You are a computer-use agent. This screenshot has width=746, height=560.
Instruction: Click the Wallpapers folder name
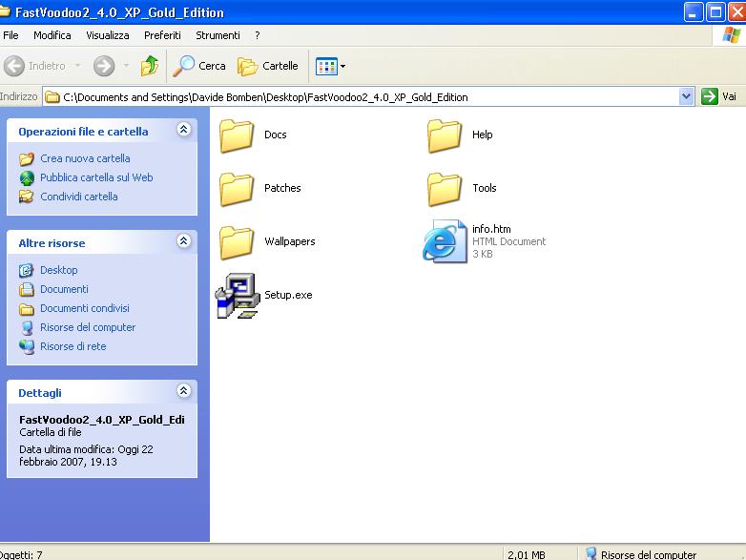coord(290,241)
